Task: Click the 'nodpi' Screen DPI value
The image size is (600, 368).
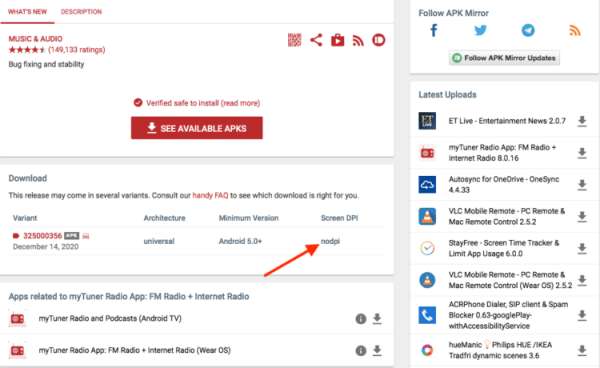Action: [x=330, y=241]
